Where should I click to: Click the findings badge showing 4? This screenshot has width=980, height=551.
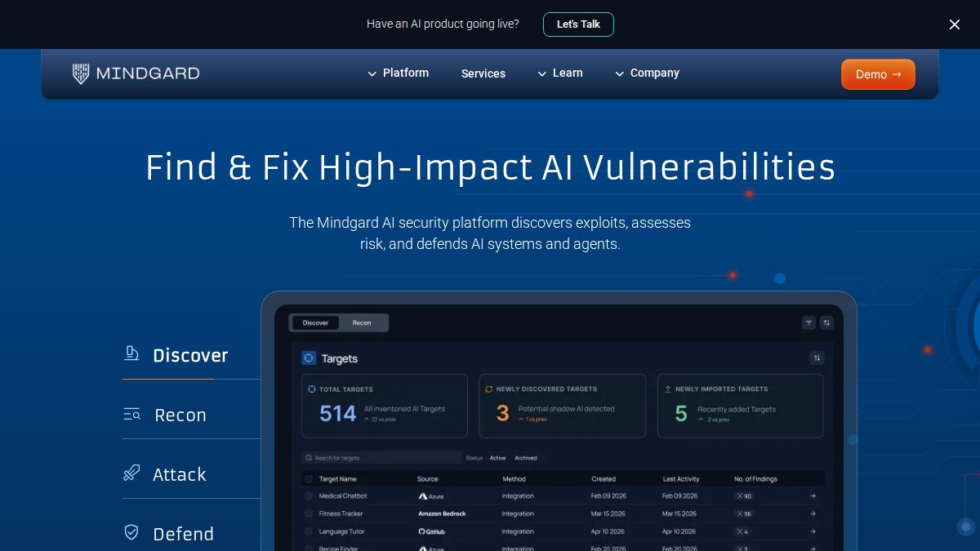[742, 531]
